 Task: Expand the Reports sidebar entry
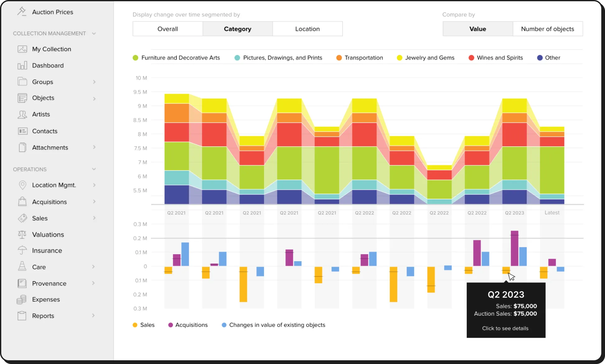[x=93, y=316]
